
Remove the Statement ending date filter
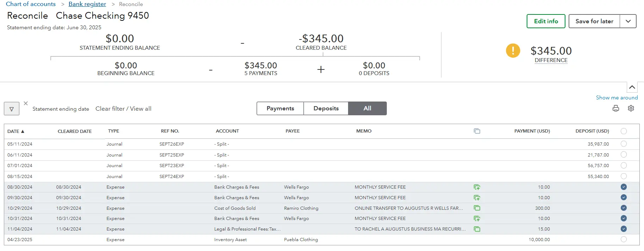coord(26,103)
